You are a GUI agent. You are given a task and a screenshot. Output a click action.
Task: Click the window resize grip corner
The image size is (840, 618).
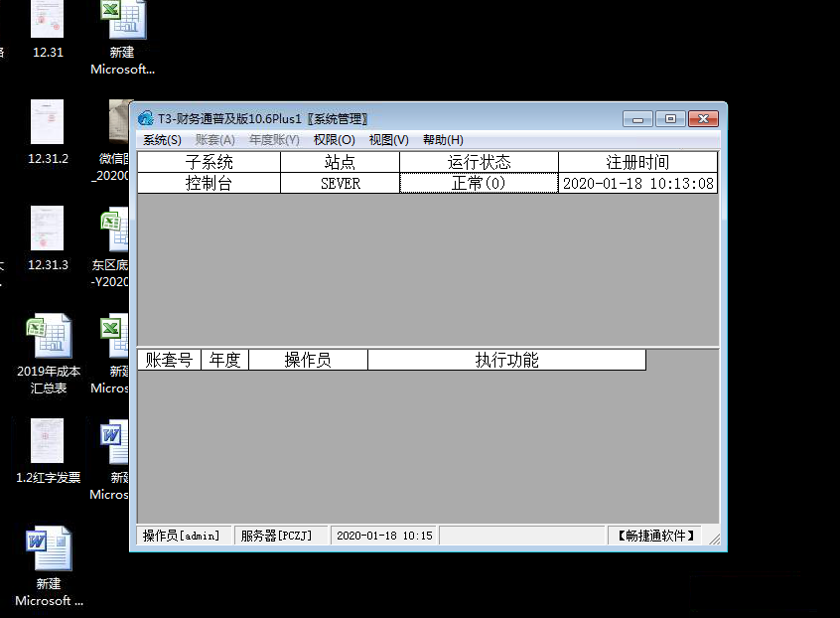tap(714, 539)
